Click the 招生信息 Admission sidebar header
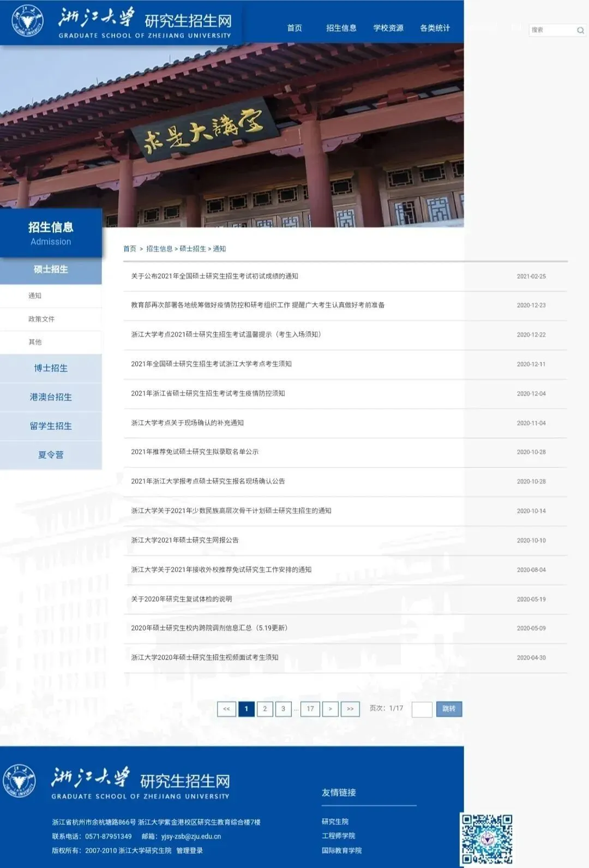The height and width of the screenshot is (868, 589). click(51, 233)
